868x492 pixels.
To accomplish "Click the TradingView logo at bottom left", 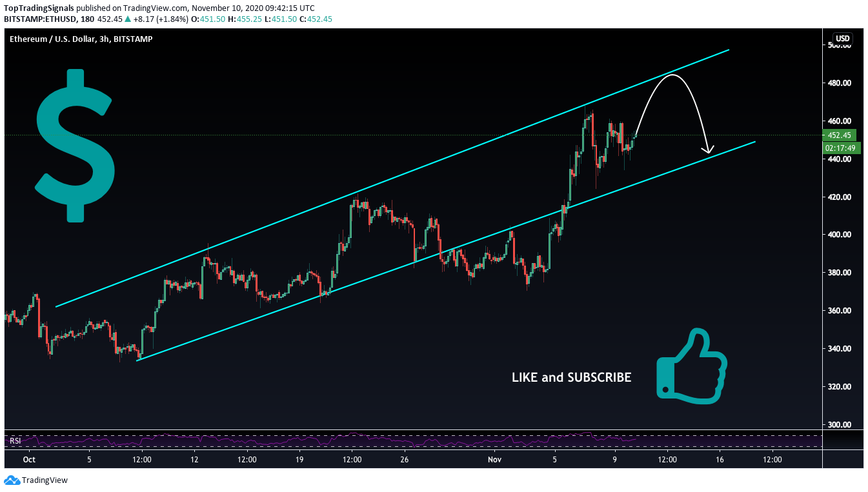I will (35, 480).
